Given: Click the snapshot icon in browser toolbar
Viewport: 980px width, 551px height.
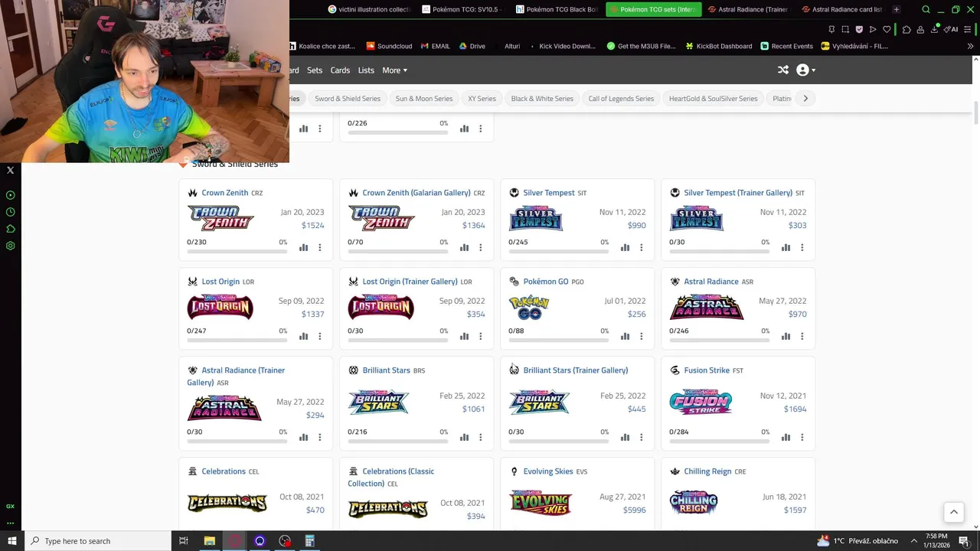Looking at the screenshot, I should 845,29.
